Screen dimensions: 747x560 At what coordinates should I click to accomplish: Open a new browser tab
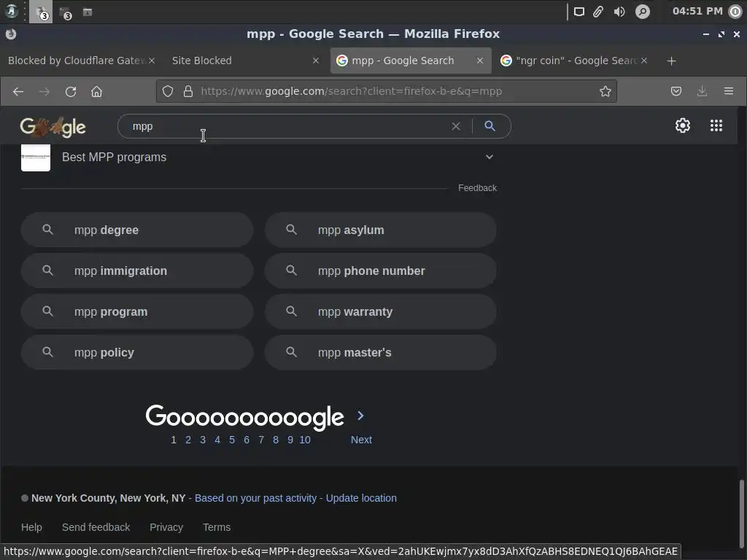point(671,61)
